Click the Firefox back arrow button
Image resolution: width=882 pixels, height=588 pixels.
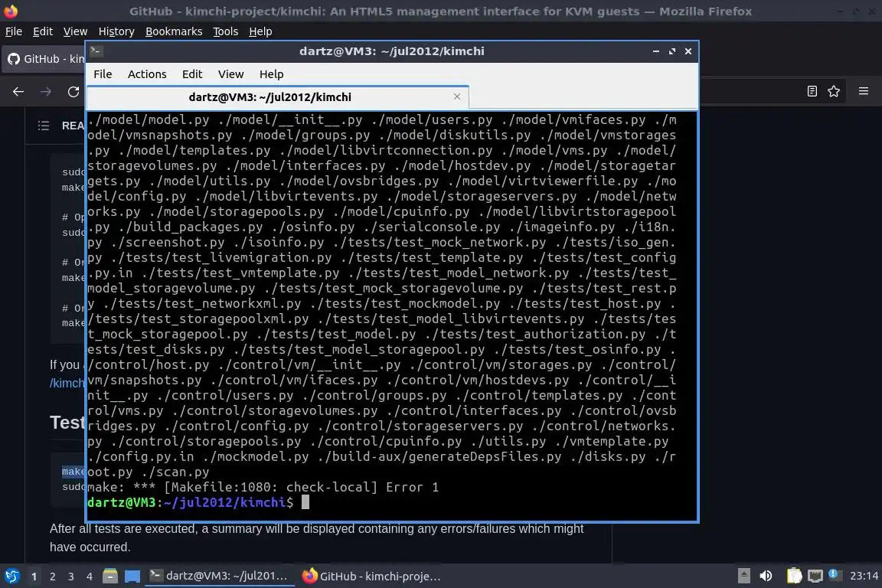18,92
